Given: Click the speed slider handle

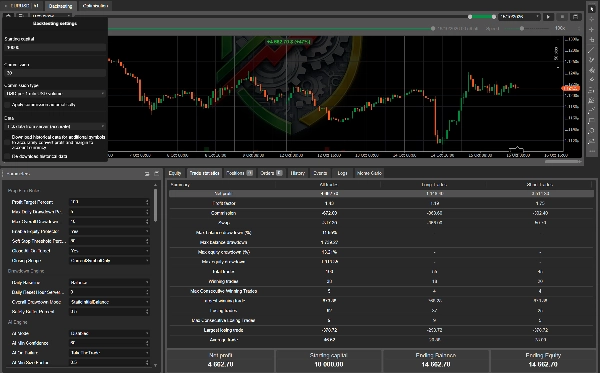Looking at the screenshot, I should click(522, 28).
